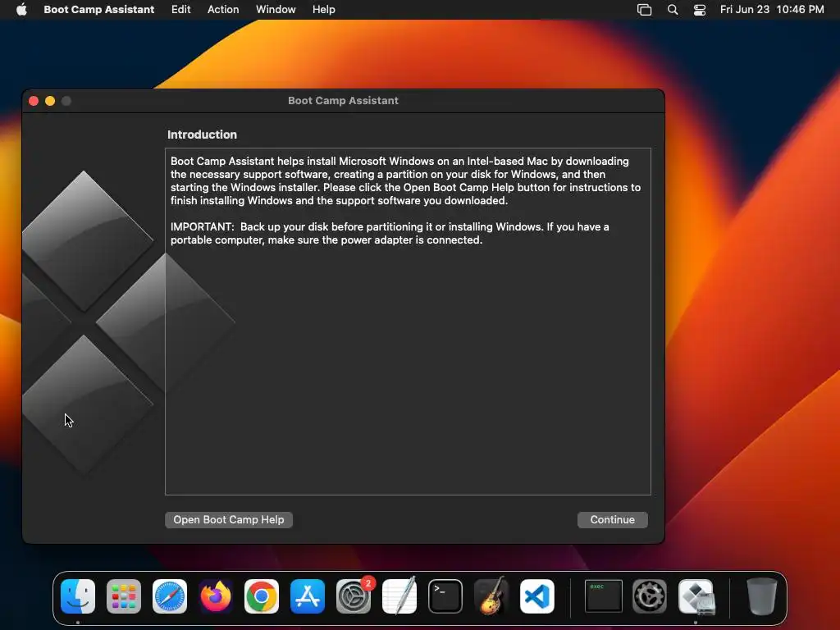Click Open Boot Camp Help button

coord(229,519)
